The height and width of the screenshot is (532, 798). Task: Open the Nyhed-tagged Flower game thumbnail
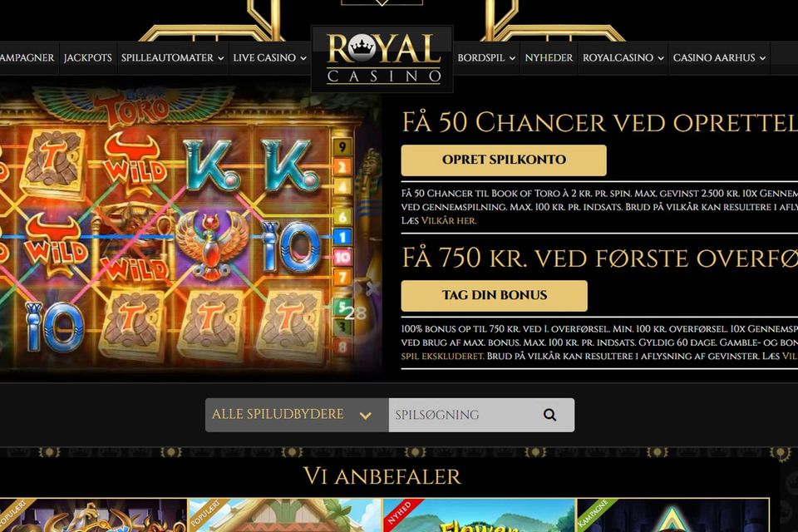coord(480,515)
